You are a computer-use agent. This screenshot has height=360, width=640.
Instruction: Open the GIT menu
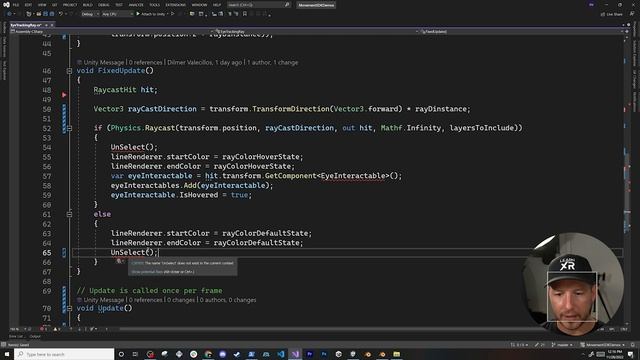click(55, 5)
